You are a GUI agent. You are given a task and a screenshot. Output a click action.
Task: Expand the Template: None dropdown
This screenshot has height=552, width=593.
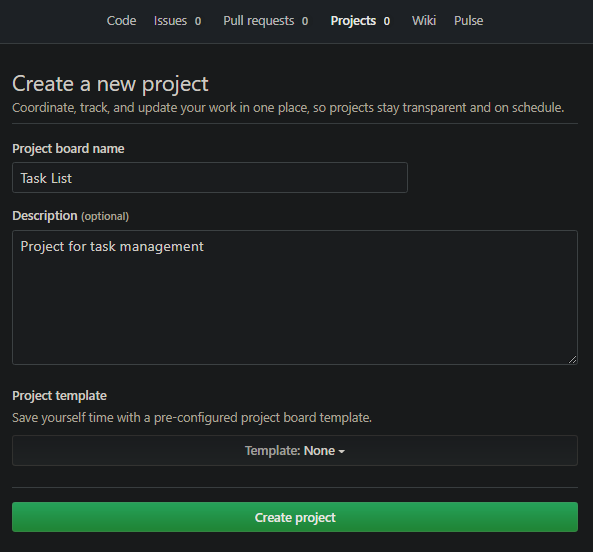295,451
